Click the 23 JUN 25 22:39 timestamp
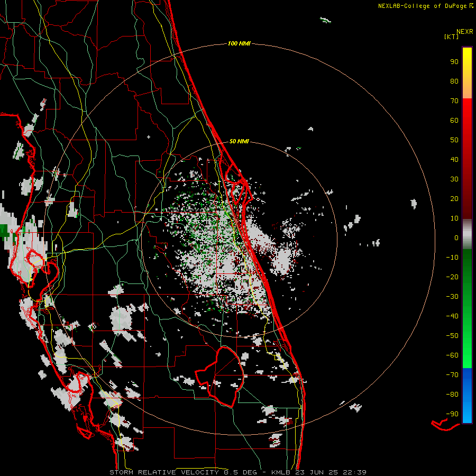476x476 pixels. 331,472
